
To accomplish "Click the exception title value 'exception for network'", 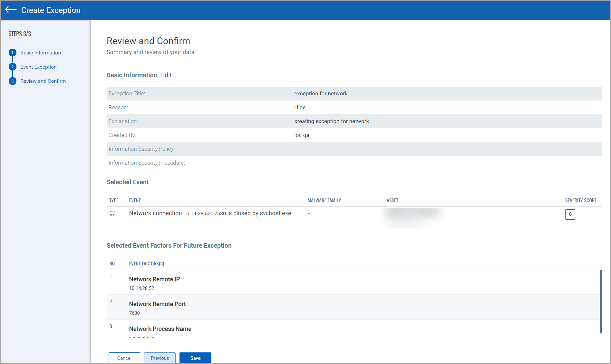I will point(321,93).
